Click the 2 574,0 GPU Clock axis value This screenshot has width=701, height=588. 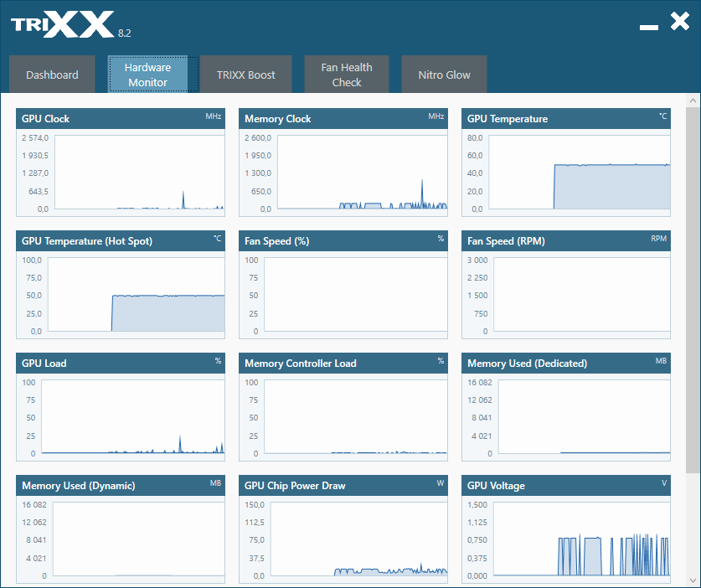tap(35, 137)
